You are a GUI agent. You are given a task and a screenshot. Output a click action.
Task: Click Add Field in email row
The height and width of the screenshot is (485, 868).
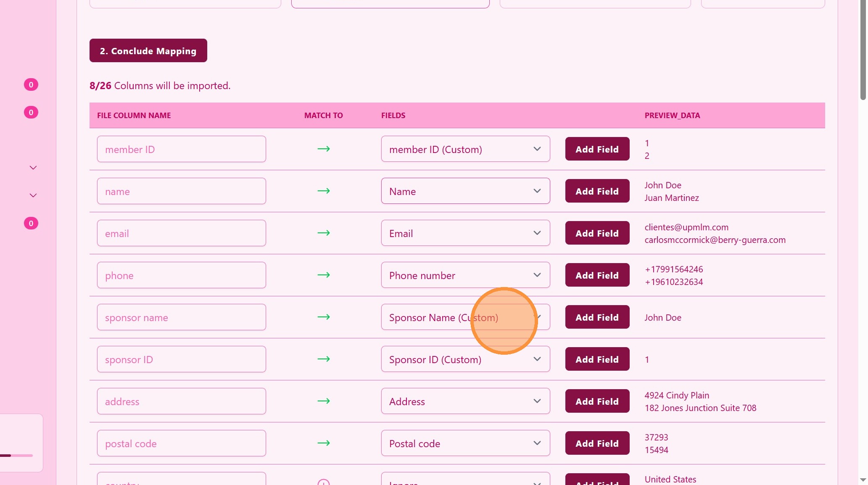pyautogui.click(x=597, y=233)
